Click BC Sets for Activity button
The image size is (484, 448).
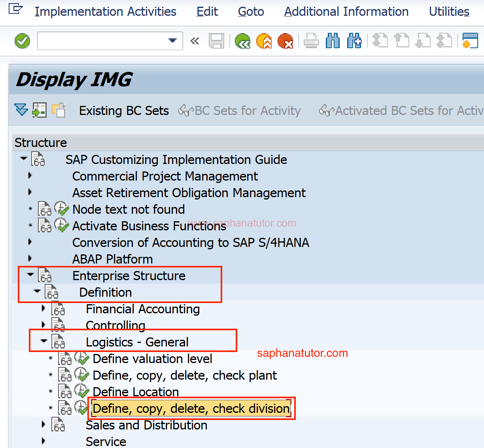click(x=240, y=111)
